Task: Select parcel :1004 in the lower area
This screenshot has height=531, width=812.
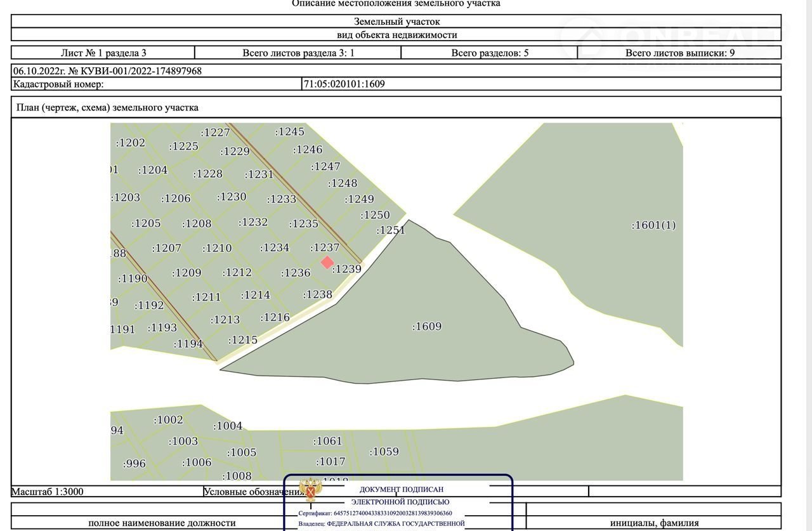Action: (228, 426)
